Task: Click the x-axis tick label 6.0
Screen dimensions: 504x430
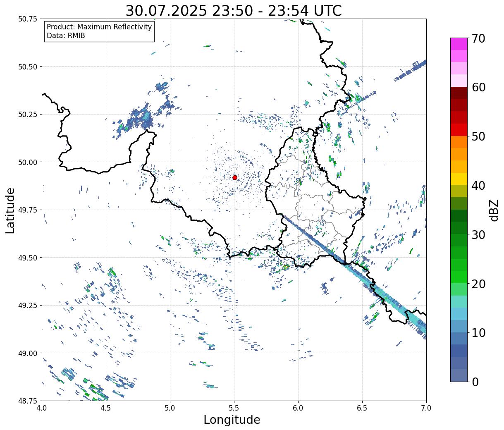Action: tap(298, 408)
